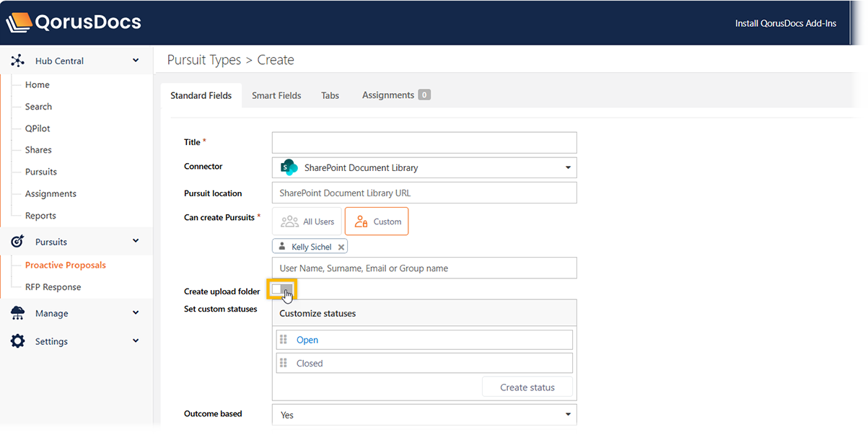Viewport: 868px width, 443px height.
Task: Grab the Open status drag handle
Action: point(284,340)
